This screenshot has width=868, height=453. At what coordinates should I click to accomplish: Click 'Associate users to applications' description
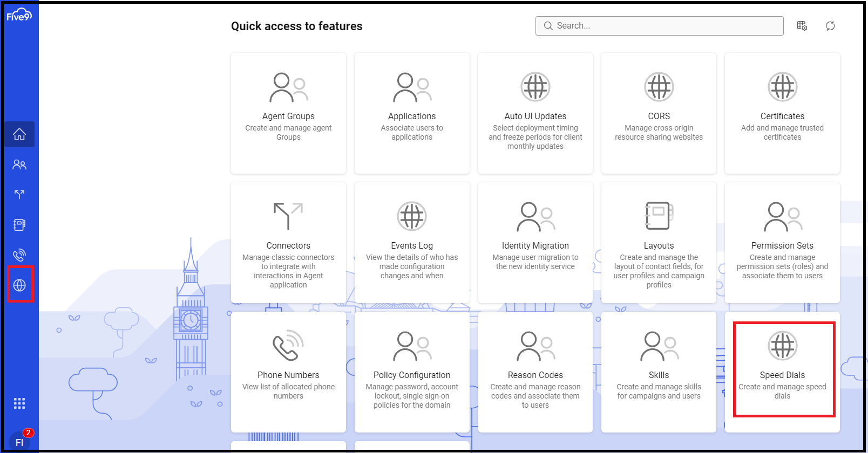pyautogui.click(x=412, y=133)
